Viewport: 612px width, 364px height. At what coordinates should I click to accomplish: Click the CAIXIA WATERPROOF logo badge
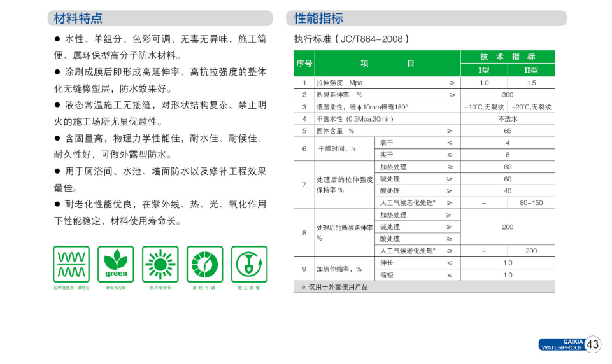pyautogui.click(x=562, y=344)
